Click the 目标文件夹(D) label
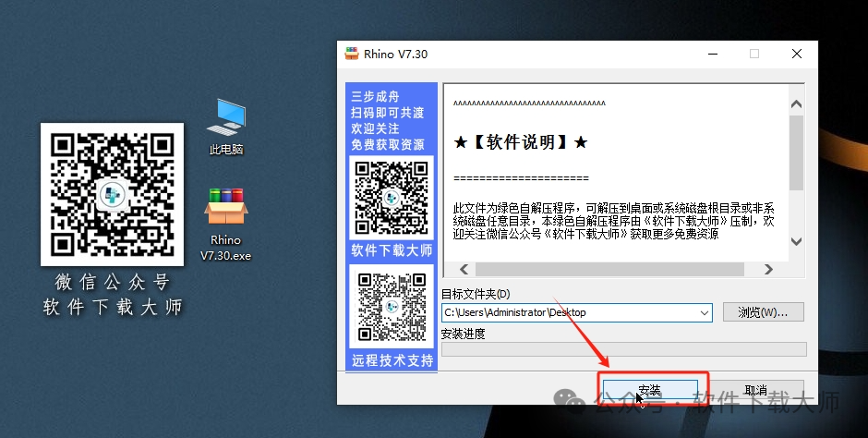Image resolution: width=868 pixels, height=438 pixels. pyautogui.click(x=476, y=294)
